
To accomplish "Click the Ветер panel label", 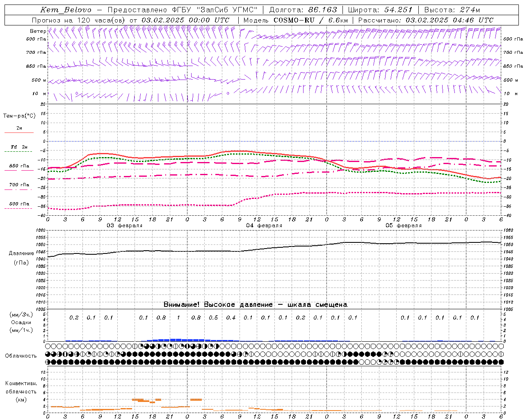I will point(38,31).
